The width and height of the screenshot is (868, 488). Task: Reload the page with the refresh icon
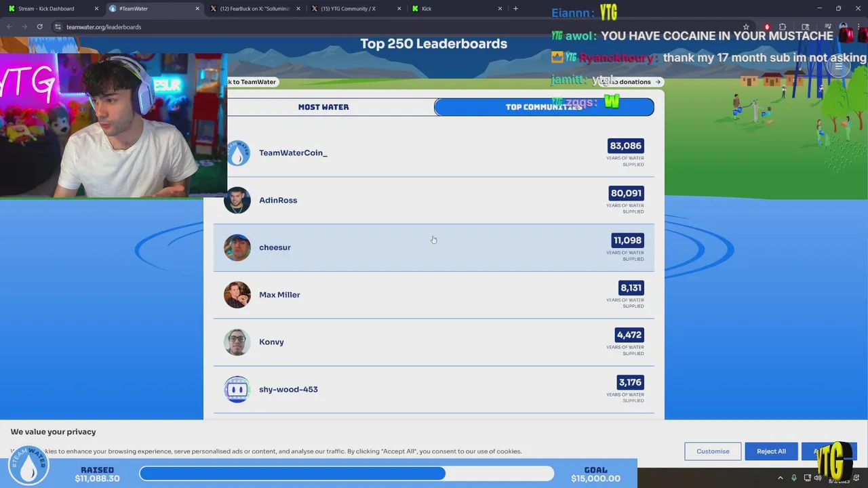(x=40, y=26)
